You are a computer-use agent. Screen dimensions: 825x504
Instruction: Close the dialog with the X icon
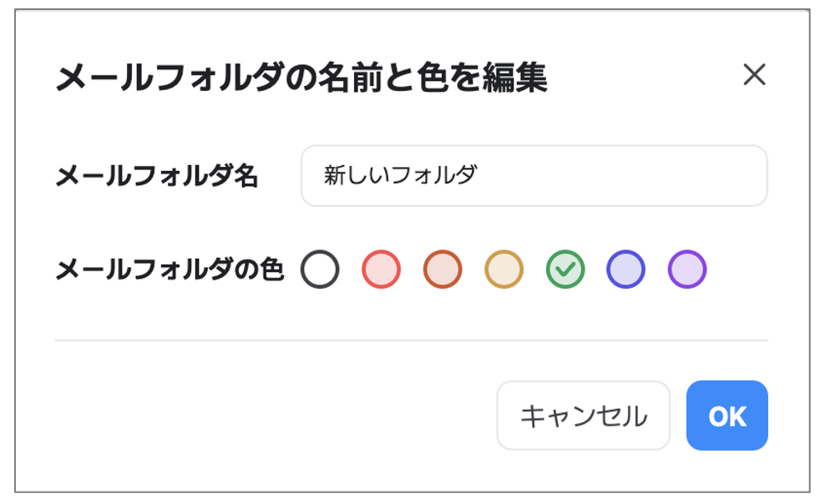(754, 76)
